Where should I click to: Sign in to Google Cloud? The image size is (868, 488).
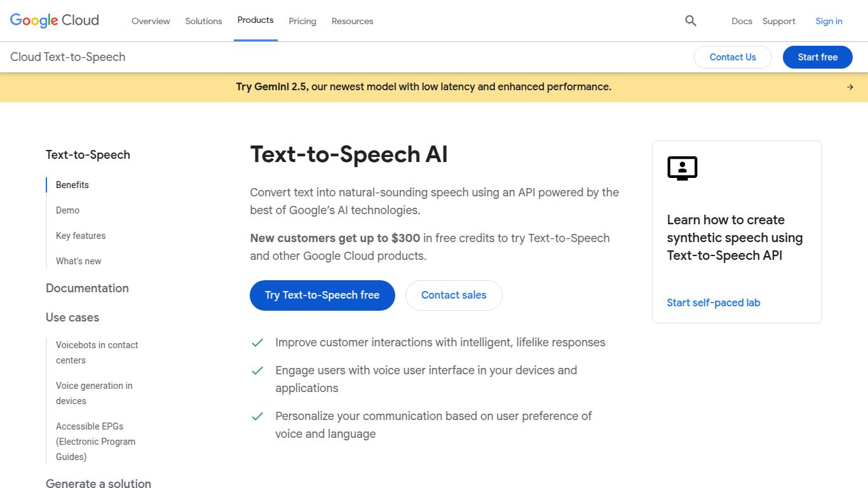829,21
